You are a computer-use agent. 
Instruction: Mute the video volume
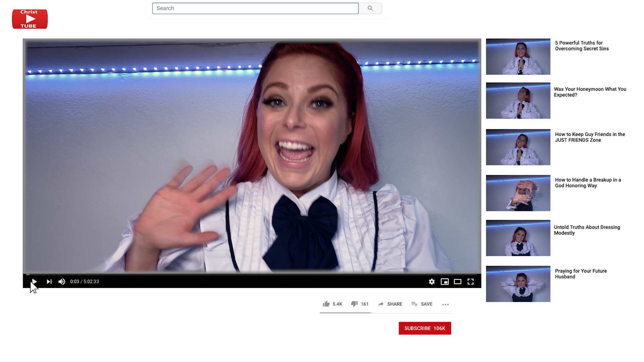pos(62,282)
